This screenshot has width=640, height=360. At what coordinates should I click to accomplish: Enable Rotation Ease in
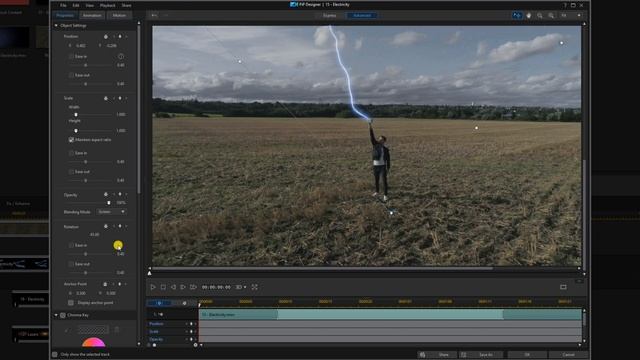(71, 245)
